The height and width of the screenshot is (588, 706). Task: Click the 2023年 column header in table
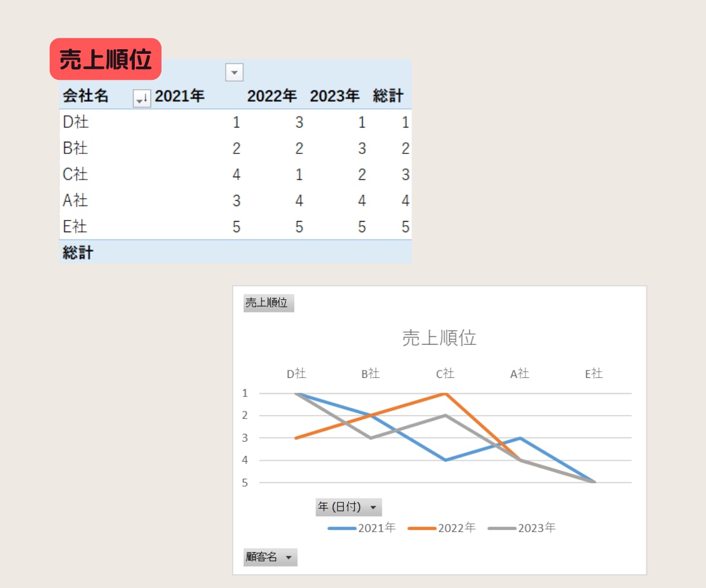coord(334,96)
